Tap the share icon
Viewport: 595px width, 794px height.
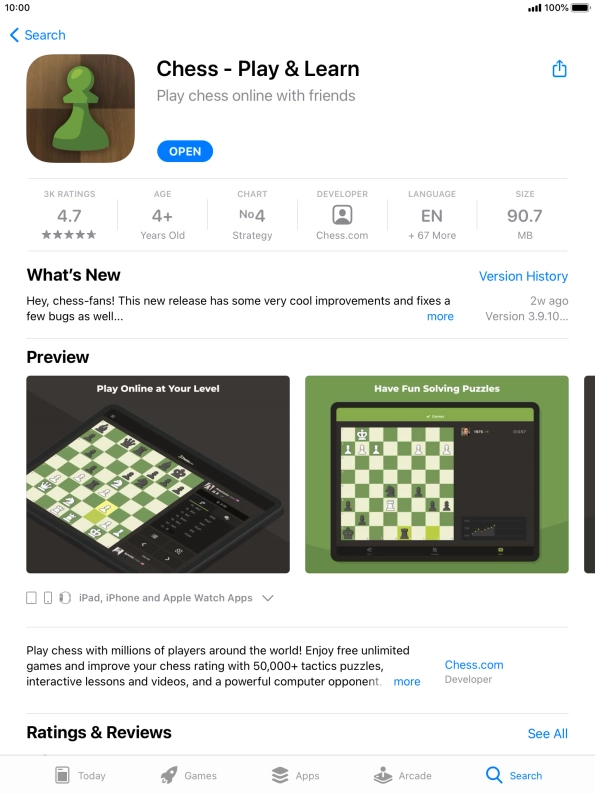point(559,69)
